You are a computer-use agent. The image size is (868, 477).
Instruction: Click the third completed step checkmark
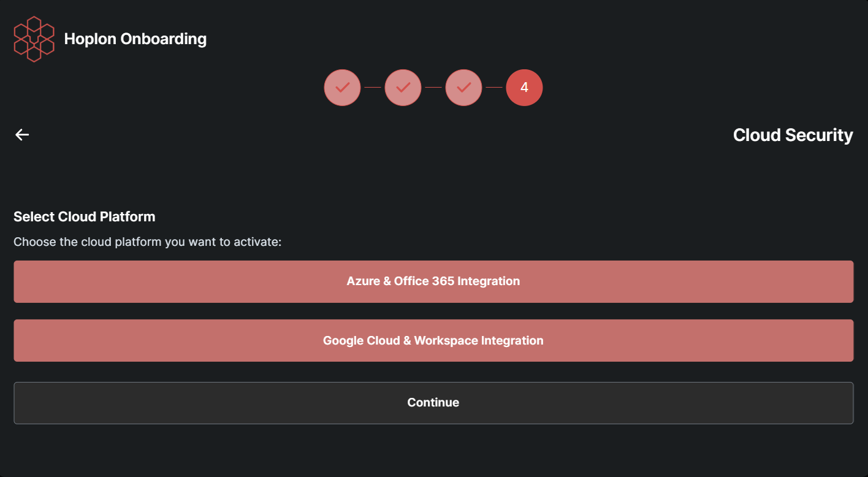point(463,88)
